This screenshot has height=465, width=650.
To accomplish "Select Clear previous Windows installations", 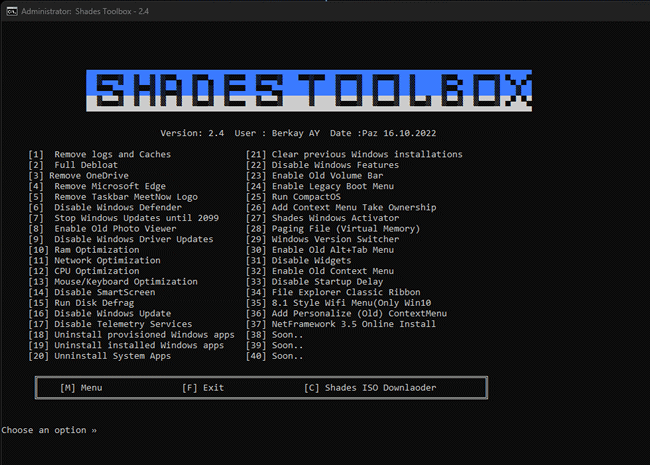I will pos(354,154).
